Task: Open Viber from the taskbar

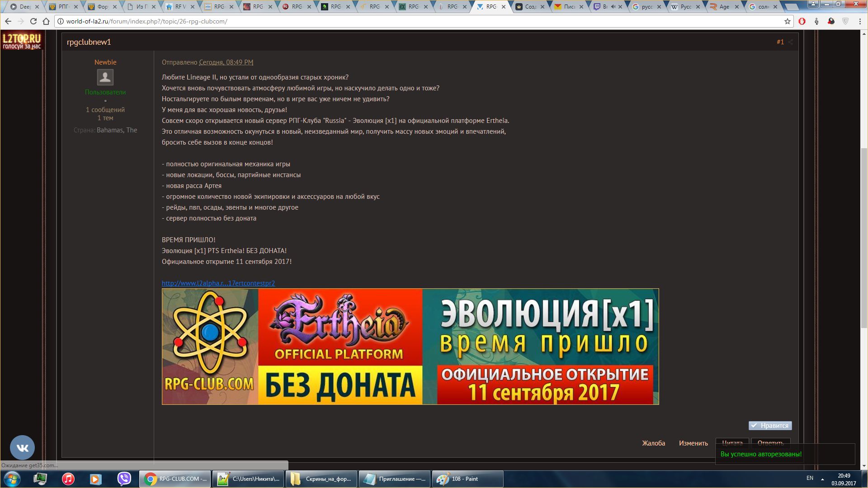Action: tap(124, 479)
